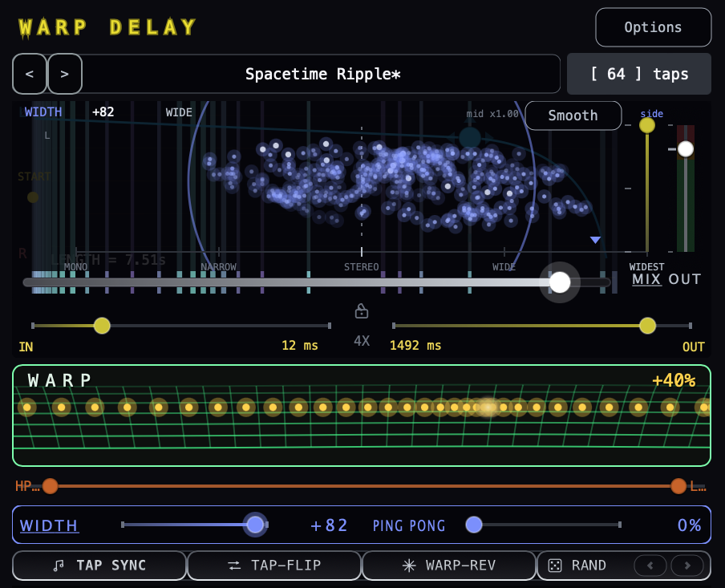Click the PING PONG slider knob
Viewport: 725px width, 588px height.
click(x=474, y=525)
